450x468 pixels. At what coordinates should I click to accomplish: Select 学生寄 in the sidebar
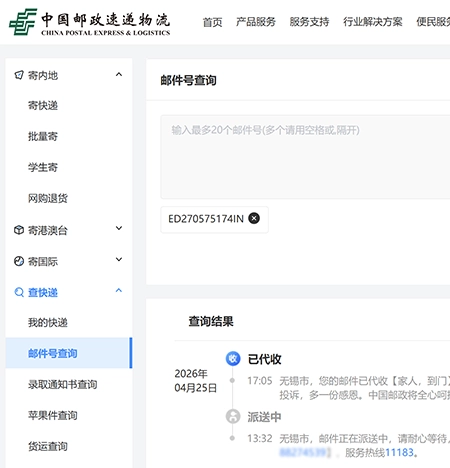[x=43, y=167]
